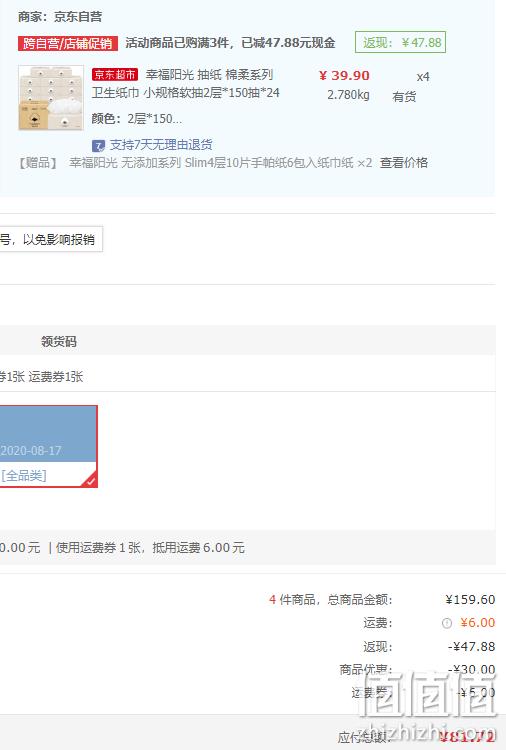Open the product title 幸福阳光 抽纸 棉柔系列
The image size is (506, 750).
209,75
